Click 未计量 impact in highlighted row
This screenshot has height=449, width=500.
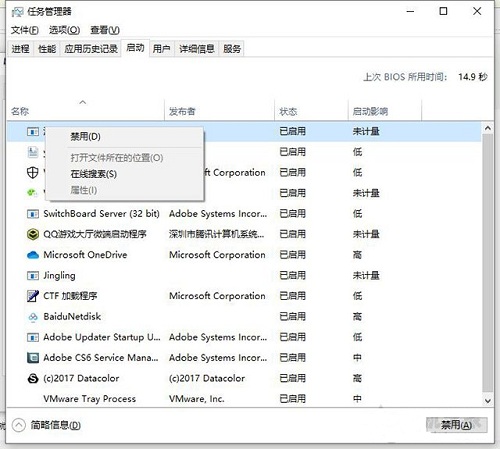tap(366, 132)
